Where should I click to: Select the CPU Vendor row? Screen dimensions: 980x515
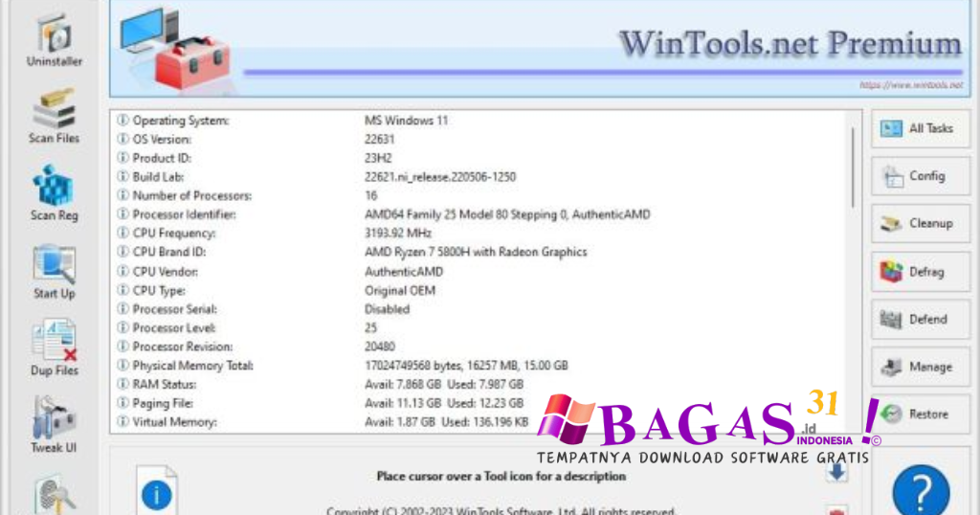point(480,272)
